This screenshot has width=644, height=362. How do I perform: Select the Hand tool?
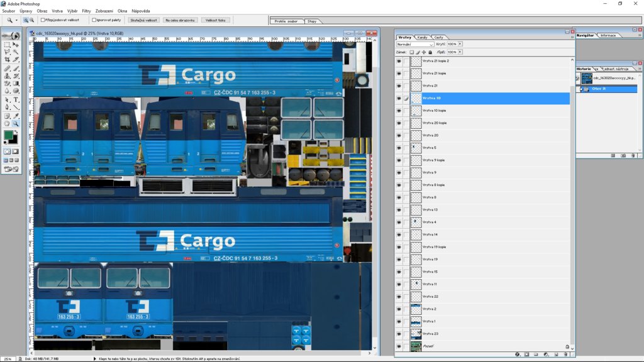[6, 124]
